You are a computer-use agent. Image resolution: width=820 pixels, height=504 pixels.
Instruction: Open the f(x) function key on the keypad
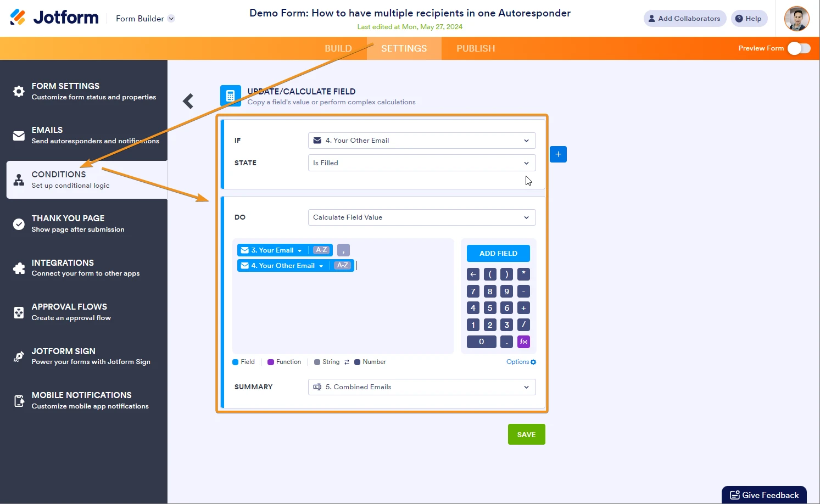[x=523, y=341]
